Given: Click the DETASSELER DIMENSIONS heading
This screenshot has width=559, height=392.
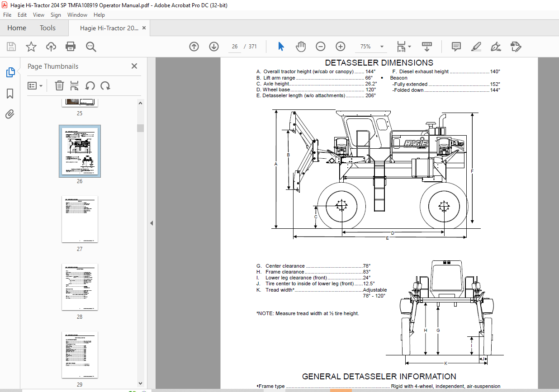Looking at the screenshot, I should point(379,63).
